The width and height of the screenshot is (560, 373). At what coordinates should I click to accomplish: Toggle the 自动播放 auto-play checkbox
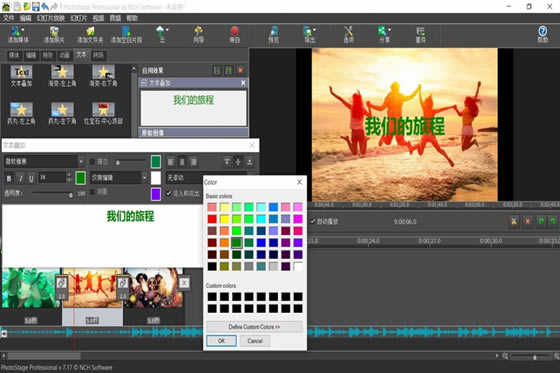tap(313, 222)
